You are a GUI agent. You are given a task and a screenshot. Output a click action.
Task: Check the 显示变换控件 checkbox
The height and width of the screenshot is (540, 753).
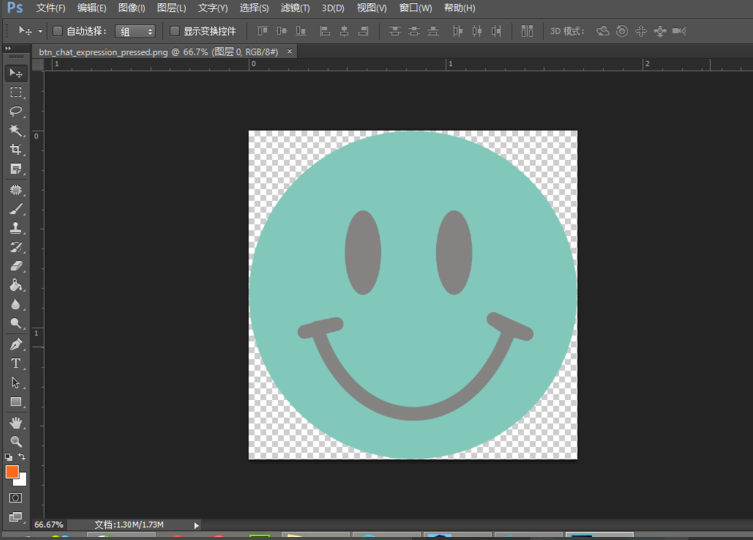175,31
